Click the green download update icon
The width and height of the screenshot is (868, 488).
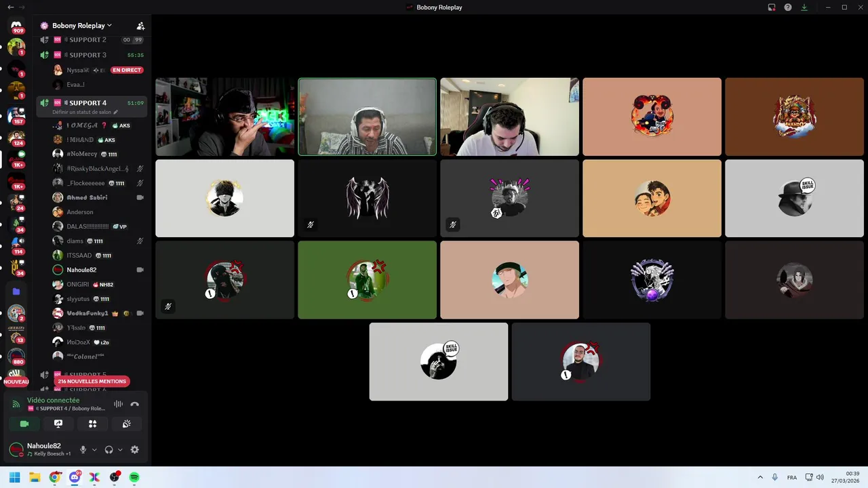pos(804,7)
